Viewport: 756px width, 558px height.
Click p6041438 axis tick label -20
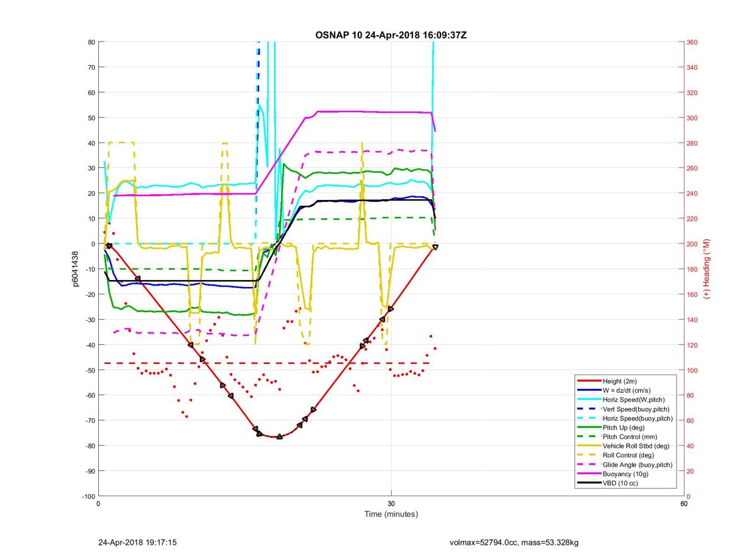click(90, 294)
